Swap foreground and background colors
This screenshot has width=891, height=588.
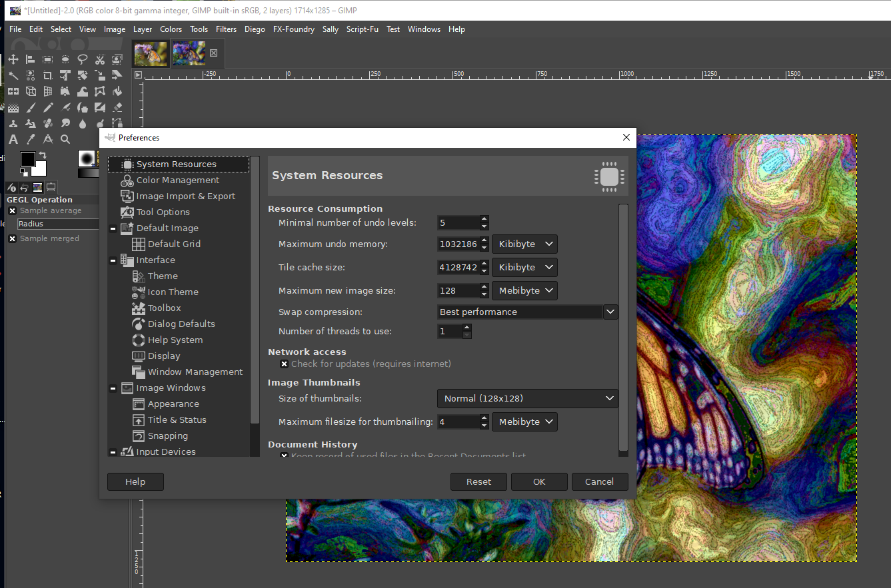pyautogui.click(x=43, y=155)
